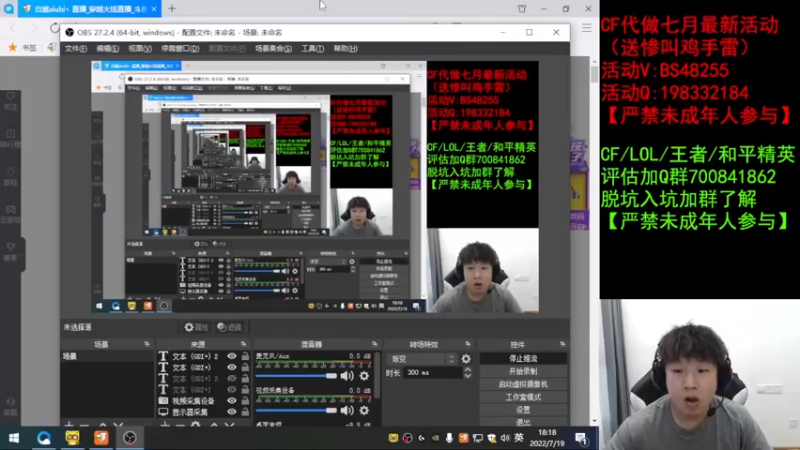Open the 渐变 transition dropdown
Viewport: 800px width, 450px height.
click(x=422, y=359)
